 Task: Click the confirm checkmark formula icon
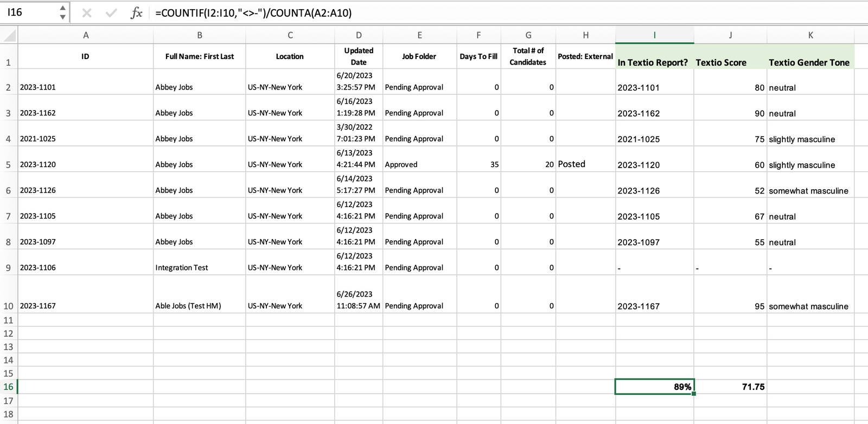(x=111, y=13)
